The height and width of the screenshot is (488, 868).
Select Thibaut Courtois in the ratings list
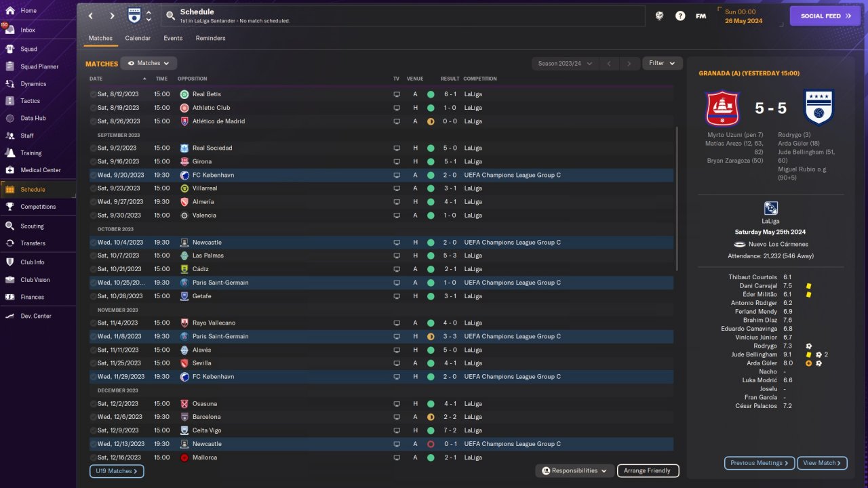click(753, 277)
